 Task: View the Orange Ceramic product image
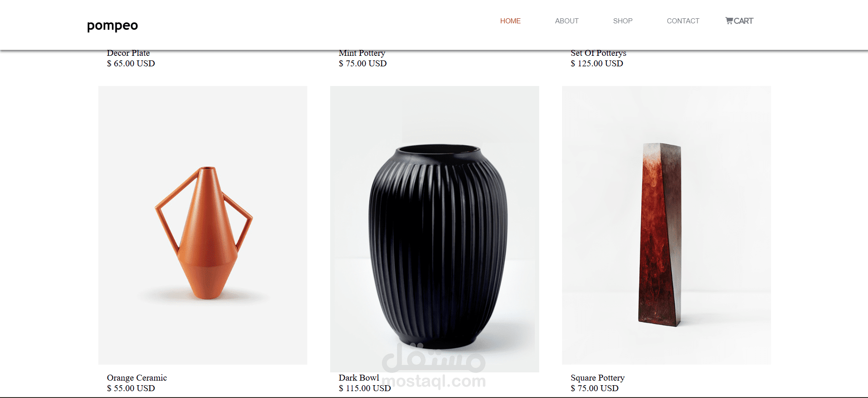(203, 225)
